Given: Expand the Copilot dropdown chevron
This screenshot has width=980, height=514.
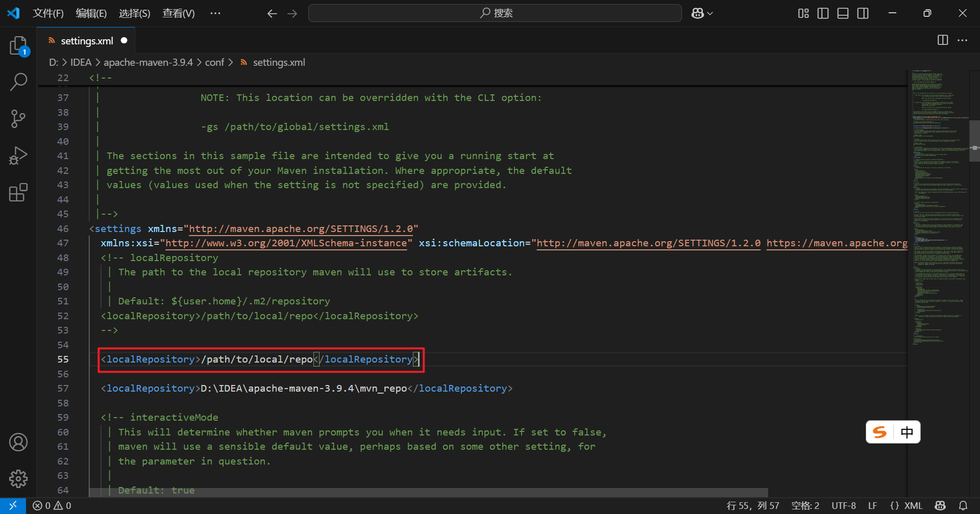Looking at the screenshot, I should pos(710,13).
